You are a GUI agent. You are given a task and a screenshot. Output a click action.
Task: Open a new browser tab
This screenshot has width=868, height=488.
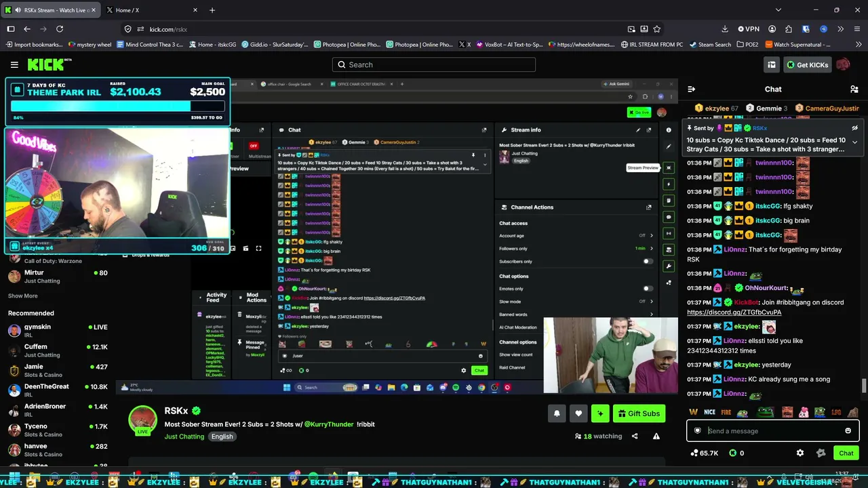point(212,10)
